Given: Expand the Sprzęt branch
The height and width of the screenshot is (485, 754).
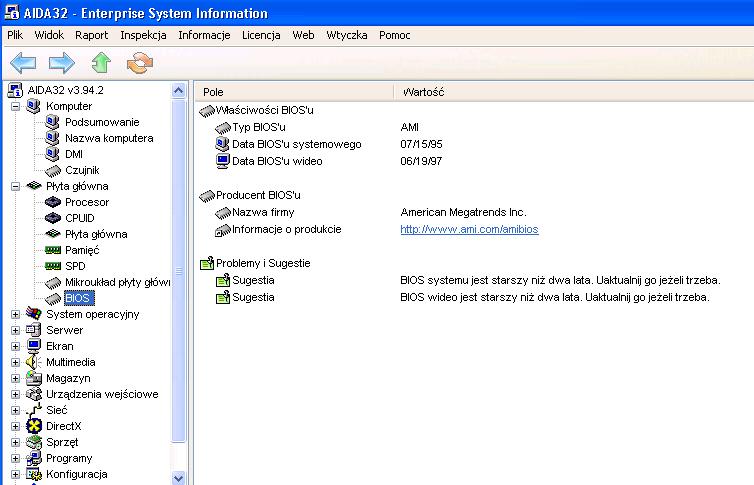Looking at the screenshot, I should pos(15,442).
